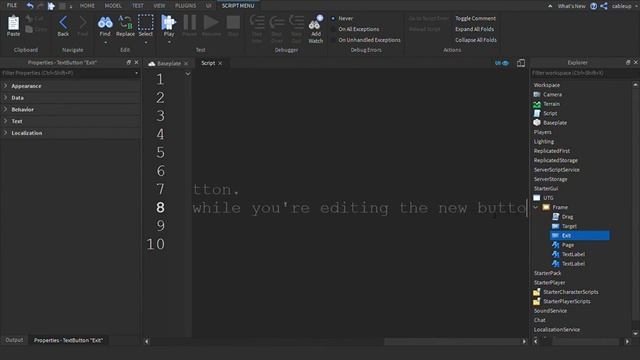Select ReplicatedStorage in Explorer

[x=556, y=160]
